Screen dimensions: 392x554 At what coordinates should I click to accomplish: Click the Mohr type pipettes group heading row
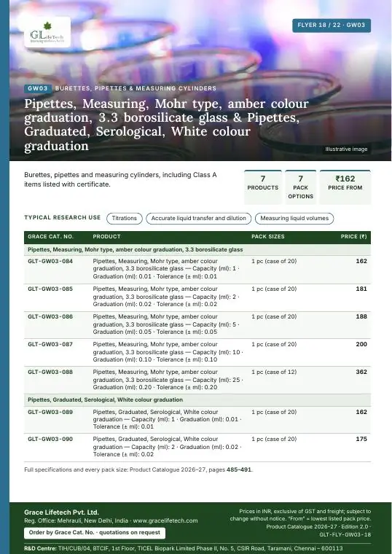pyautogui.click(x=197, y=250)
